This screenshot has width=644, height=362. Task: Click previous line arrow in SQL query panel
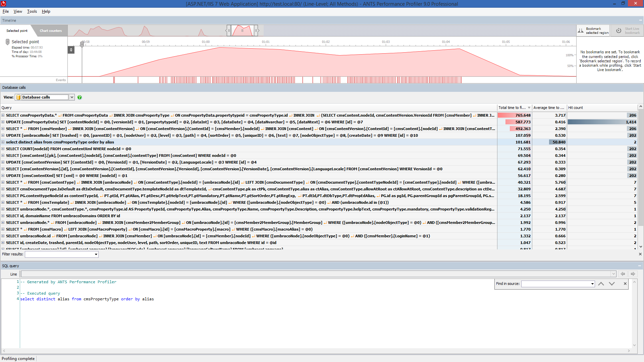tap(623, 274)
